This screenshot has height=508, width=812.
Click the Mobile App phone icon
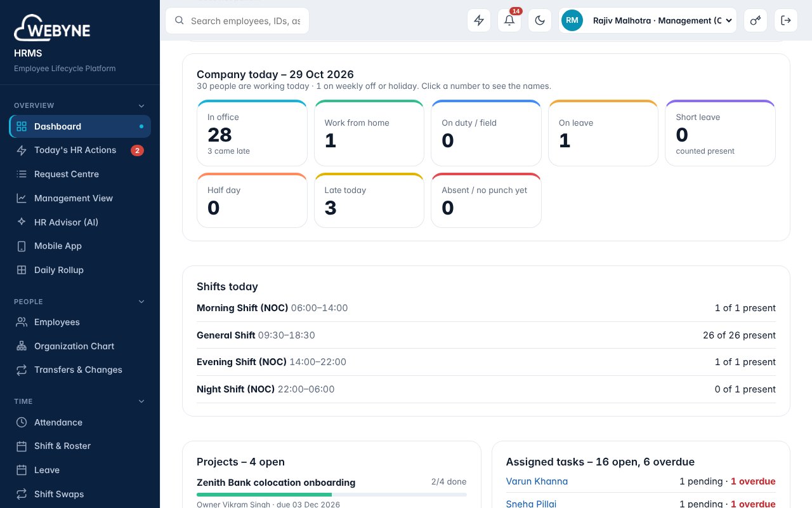coord(22,246)
